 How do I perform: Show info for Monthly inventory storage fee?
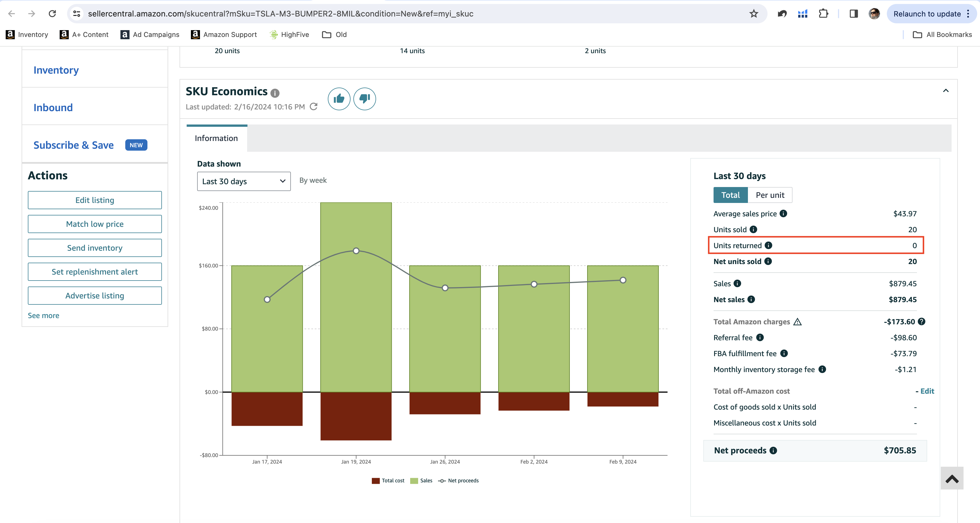822,369
